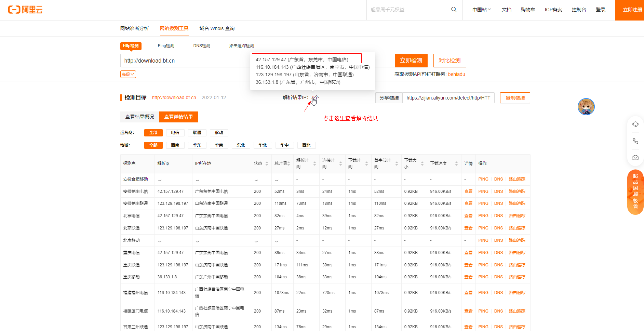Select IP 36.133.1.8 in the popup
This screenshot has height=331, width=644.
298,82
